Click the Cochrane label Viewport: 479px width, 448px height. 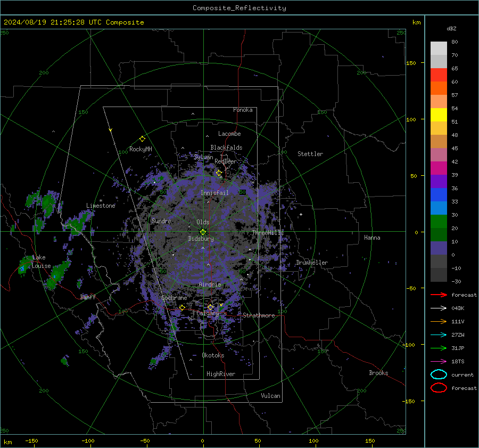click(174, 298)
